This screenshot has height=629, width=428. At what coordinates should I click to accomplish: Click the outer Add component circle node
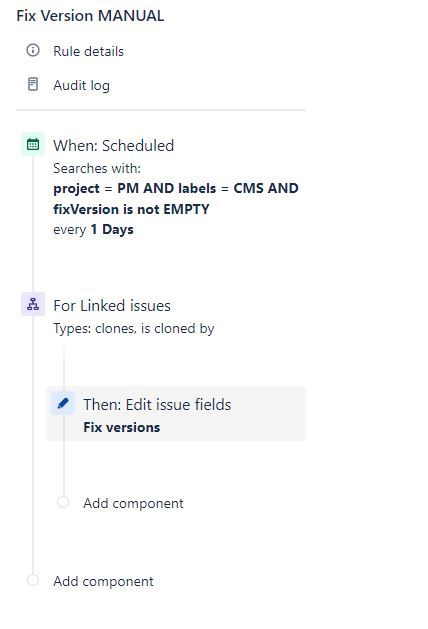[x=33, y=580]
